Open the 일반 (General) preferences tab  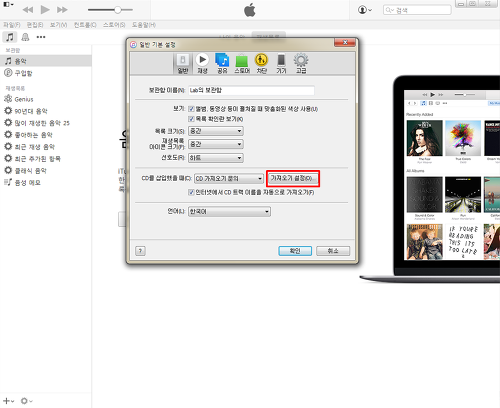[183, 63]
